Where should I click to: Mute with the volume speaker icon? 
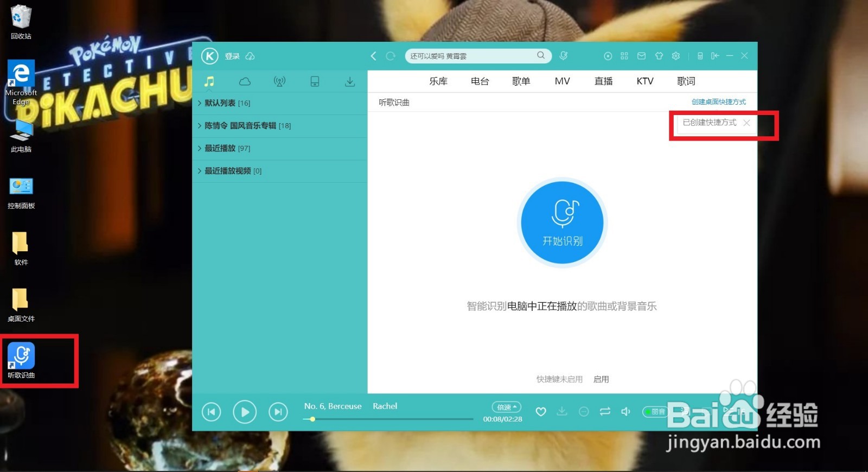(626, 412)
